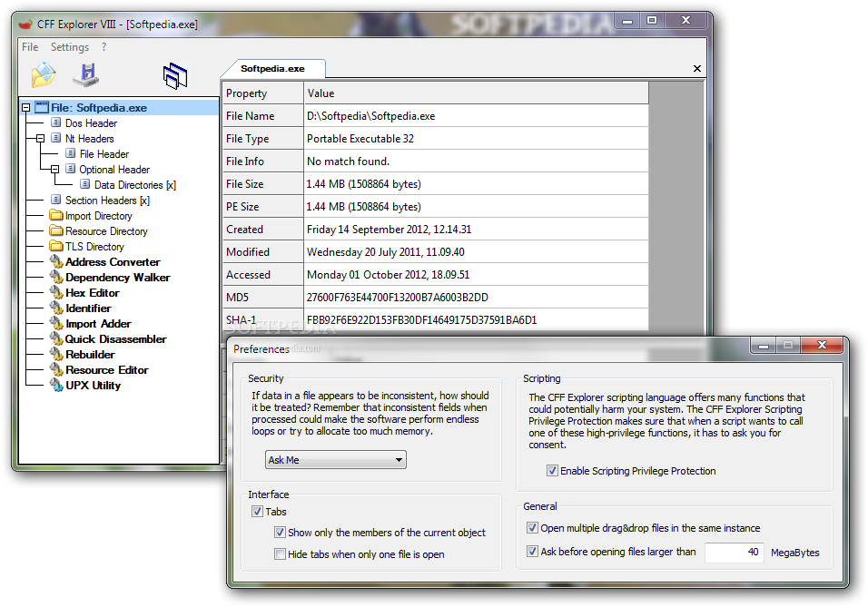Enable Hide tabs when only one file open

point(281,553)
